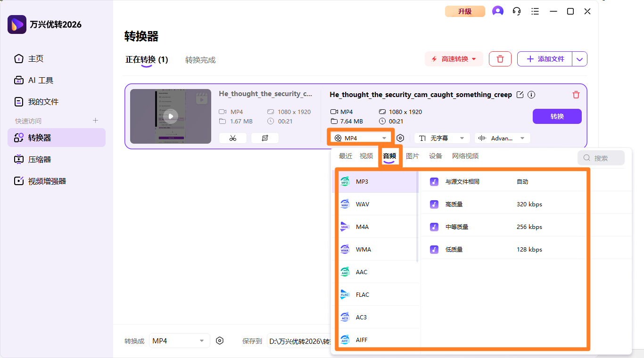Screen dimensions: 644x358
Task: Open the customer support headset icon
Action: click(x=517, y=11)
